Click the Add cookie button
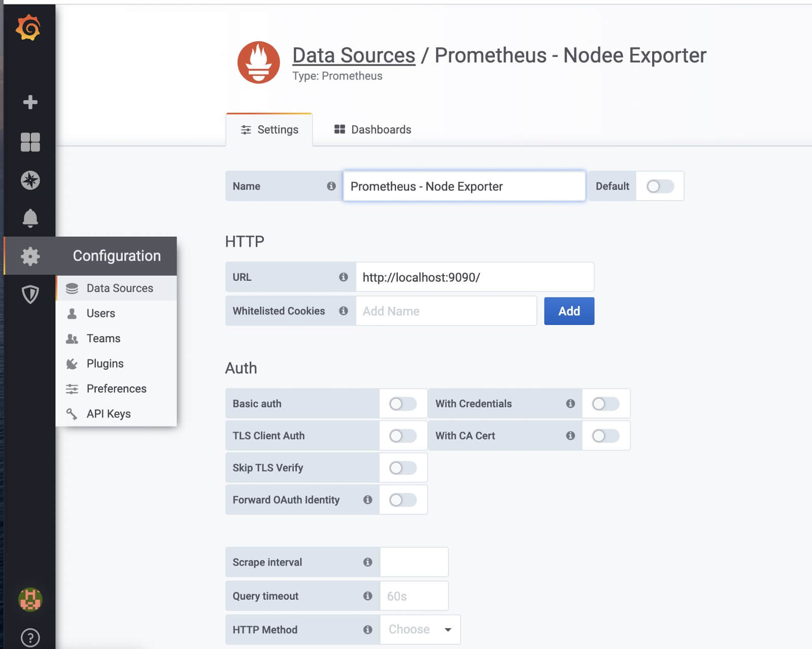Screen dimensions: 812x649 point(569,311)
